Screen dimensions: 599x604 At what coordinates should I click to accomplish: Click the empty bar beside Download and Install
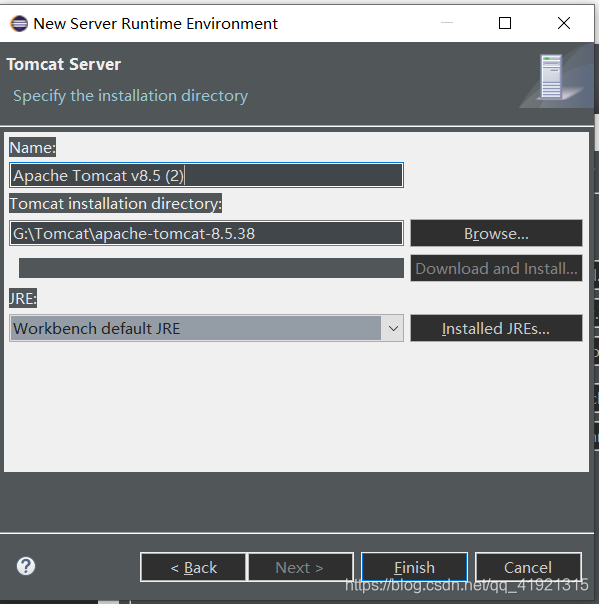(x=211, y=268)
